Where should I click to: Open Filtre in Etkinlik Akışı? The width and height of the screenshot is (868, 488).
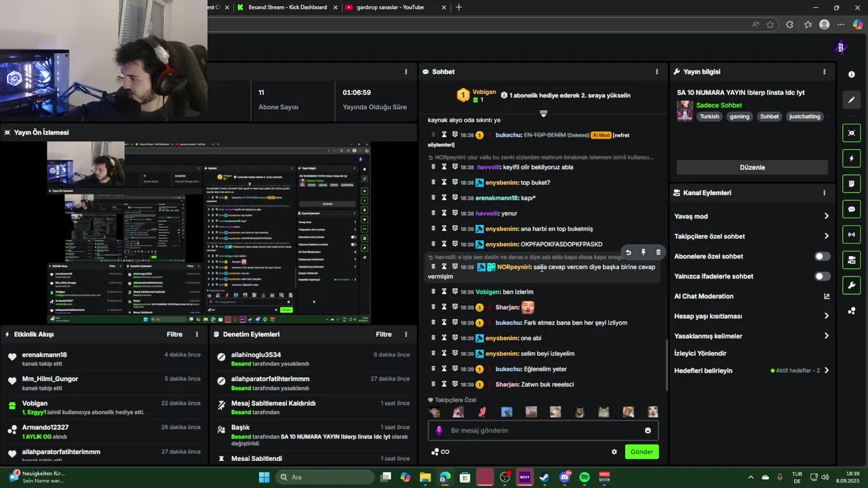point(174,334)
